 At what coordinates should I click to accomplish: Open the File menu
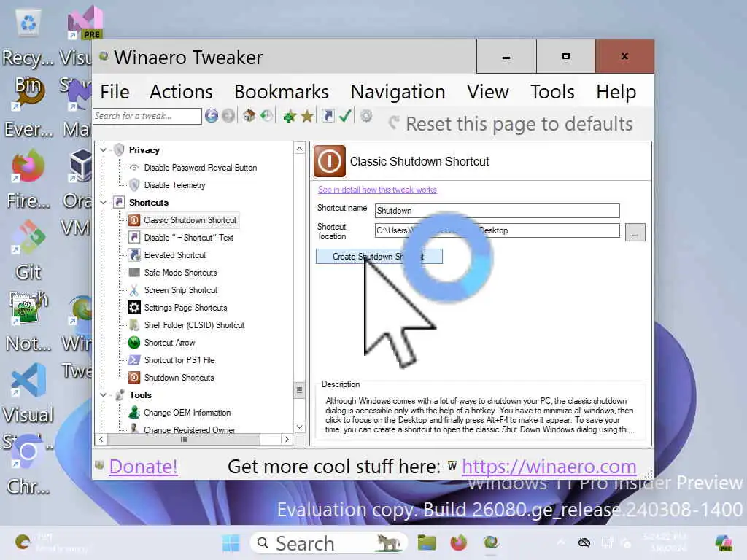[x=115, y=92]
